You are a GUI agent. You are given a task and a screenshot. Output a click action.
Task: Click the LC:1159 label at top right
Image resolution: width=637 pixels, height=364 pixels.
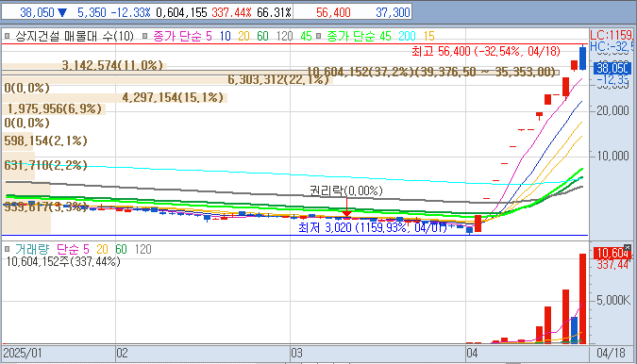(612, 35)
